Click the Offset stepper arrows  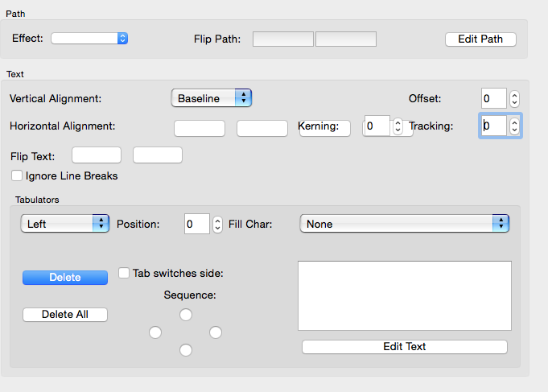coord(515,99)
